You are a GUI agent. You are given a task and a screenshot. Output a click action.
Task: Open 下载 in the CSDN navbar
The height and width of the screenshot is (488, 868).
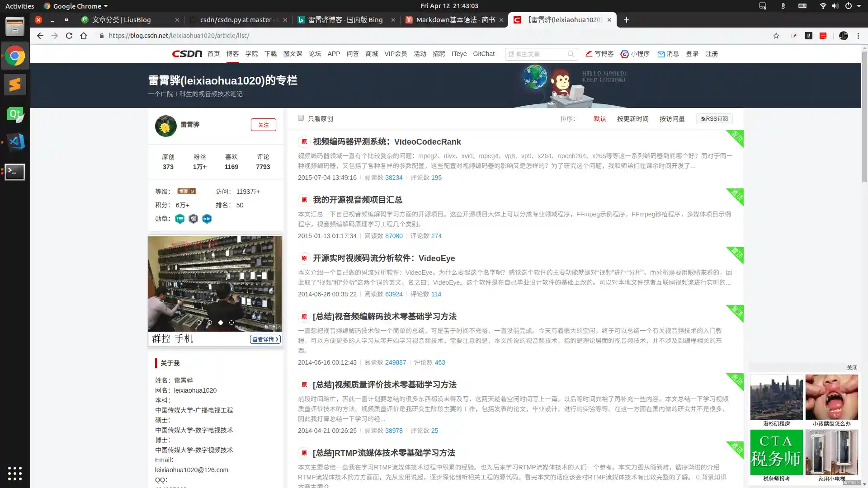tap(271, 54)
